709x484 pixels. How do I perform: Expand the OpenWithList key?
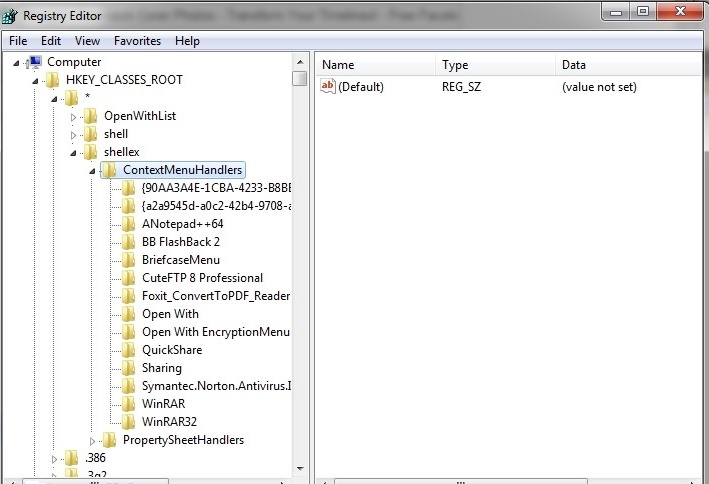(73, 117)
